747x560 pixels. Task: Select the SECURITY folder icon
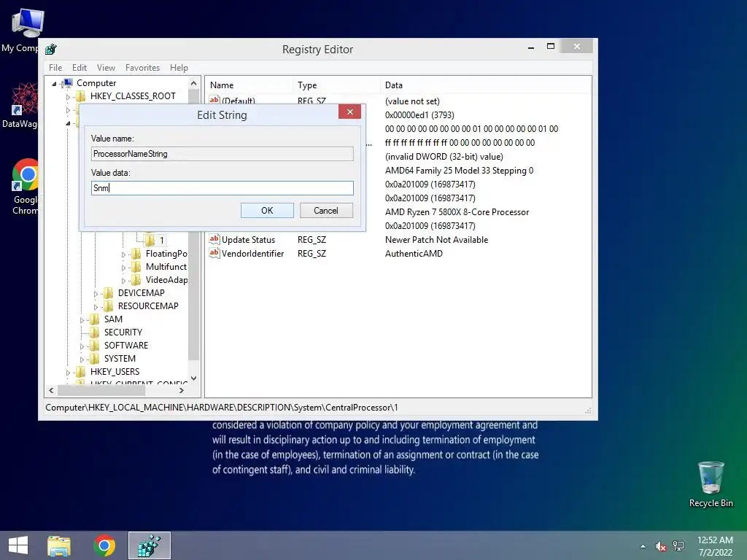95,332
